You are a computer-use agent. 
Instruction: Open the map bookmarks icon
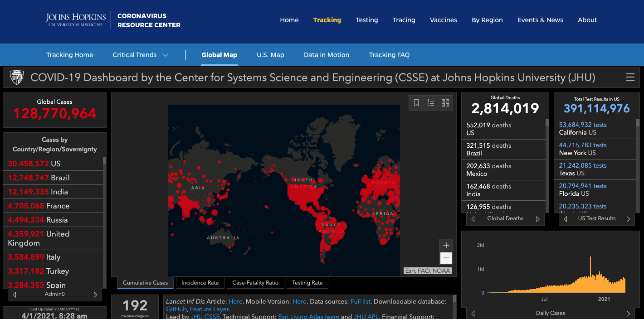click(416, 103)
